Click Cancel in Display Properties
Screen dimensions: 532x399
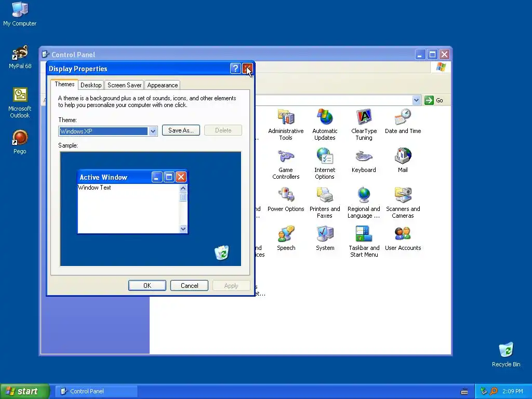[x=189, y=286]
